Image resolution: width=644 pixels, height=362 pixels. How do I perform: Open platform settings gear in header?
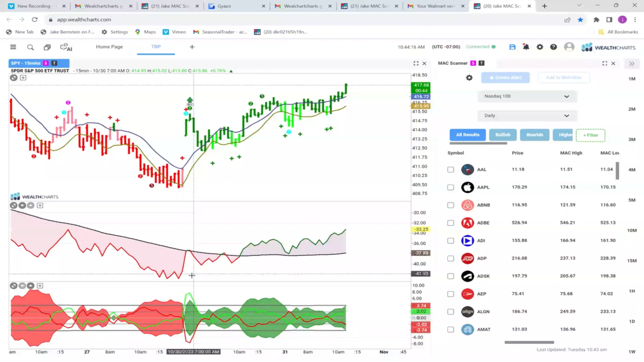coord(540,47)
